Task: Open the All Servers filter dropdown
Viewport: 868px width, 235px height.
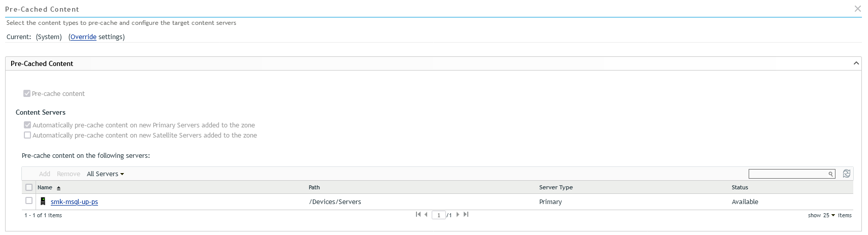Action: pyautogui.click(x=105, y=174)
